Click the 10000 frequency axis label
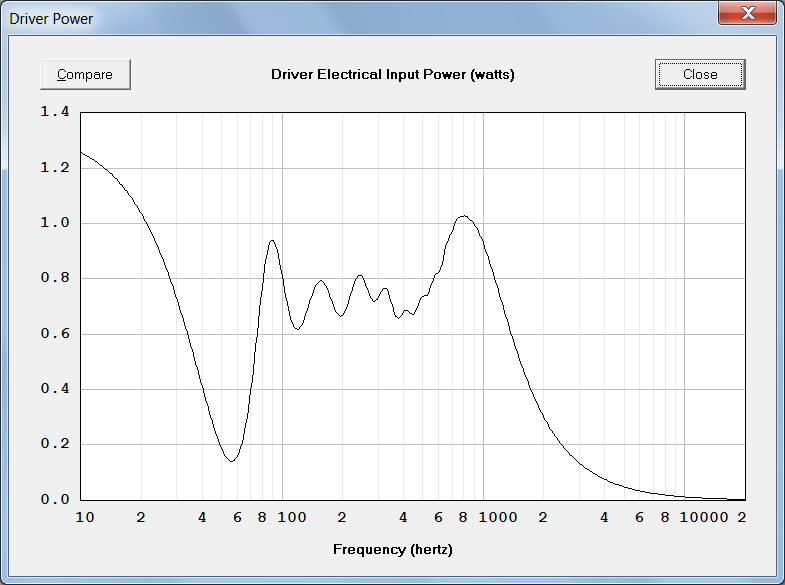 click(x=703, y=517)
